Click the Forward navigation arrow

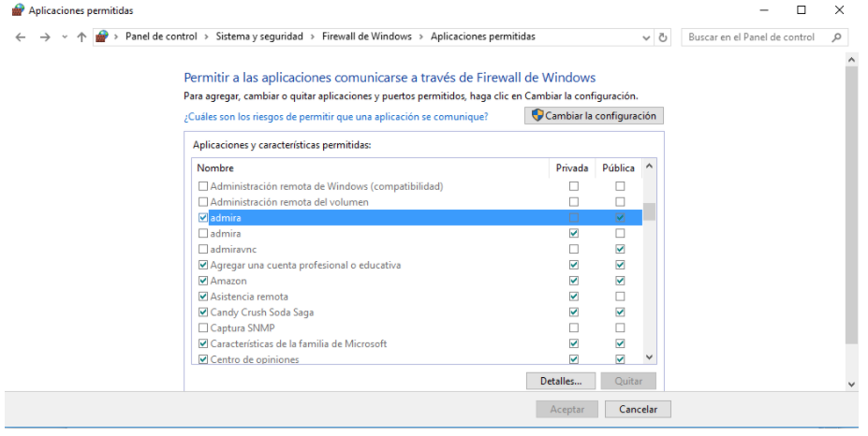[x=45, y=37]
